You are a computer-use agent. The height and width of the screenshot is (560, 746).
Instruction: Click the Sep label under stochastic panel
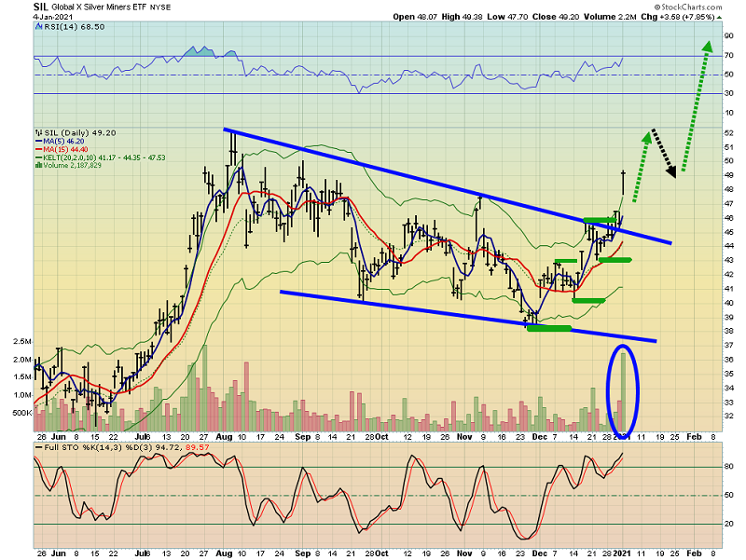click(x=302, y=553)
